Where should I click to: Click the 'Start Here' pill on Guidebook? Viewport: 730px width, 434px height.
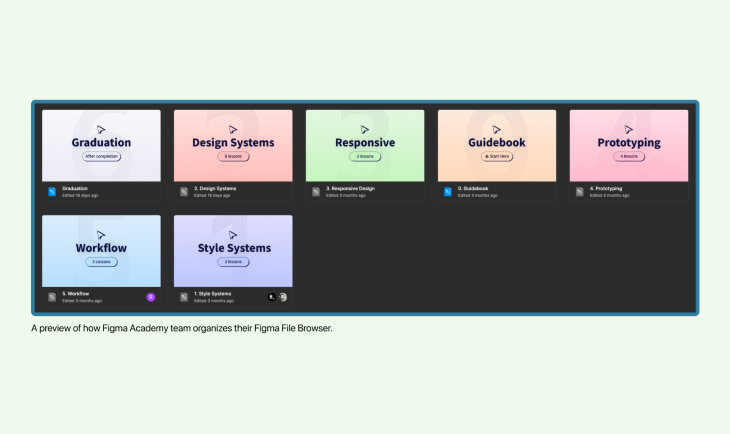coord(497,156)
